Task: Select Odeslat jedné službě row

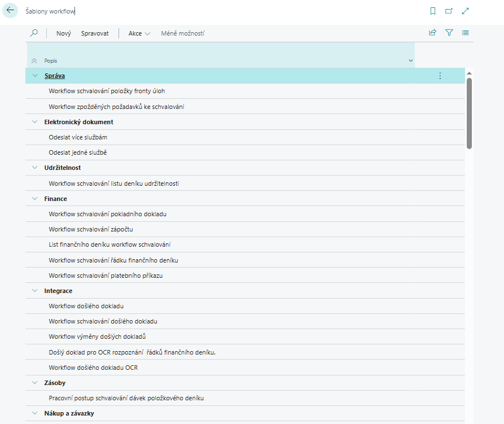Action: point(245,152)
